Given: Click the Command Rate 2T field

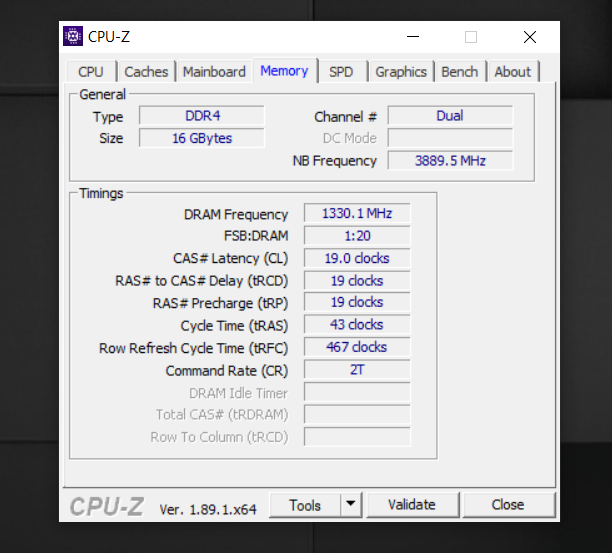Looking at the screenshot, I should tap(357, 370).
